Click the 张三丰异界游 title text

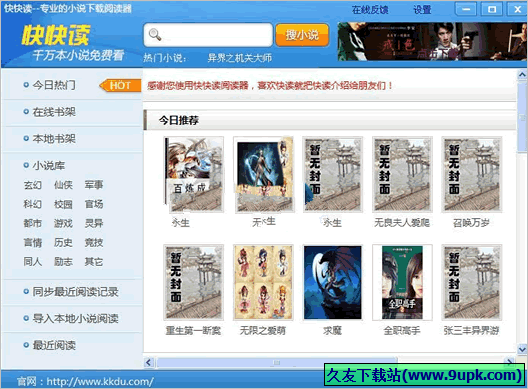point(471,330)
